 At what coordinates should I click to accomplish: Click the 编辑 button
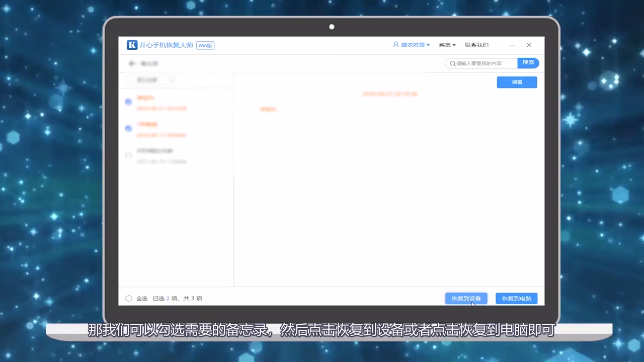point(517,82)
